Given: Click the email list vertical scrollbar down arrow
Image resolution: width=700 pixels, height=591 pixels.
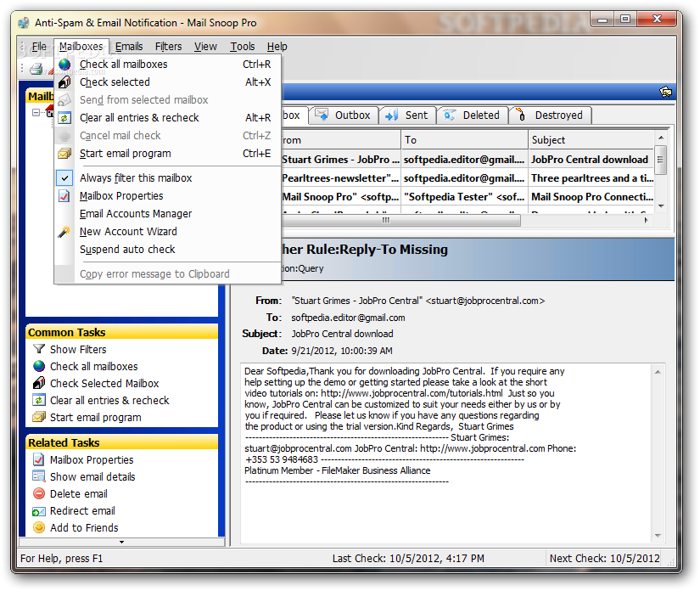Looking at the screenshot, I should pos(661,206).
